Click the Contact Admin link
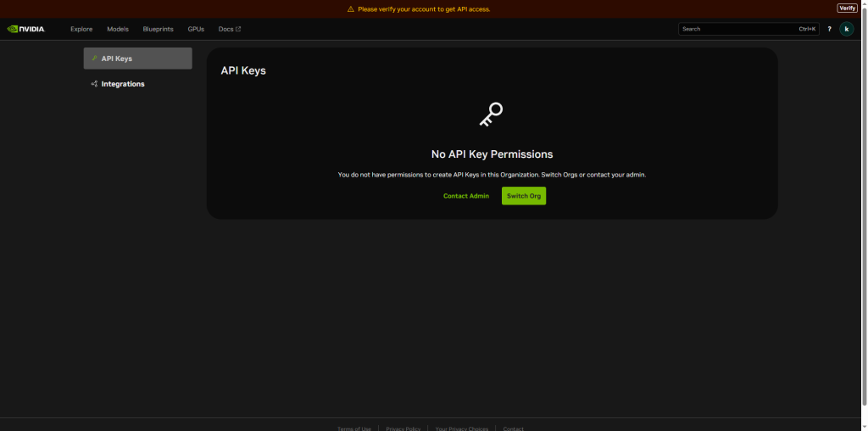Image resolution: width=868 pixels, height=431 pixels. pyautogui.click(x=466, y=196)
